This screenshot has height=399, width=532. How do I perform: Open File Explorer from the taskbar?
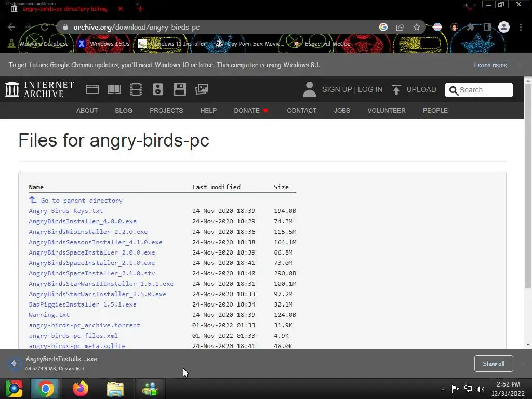click(115, 389)
